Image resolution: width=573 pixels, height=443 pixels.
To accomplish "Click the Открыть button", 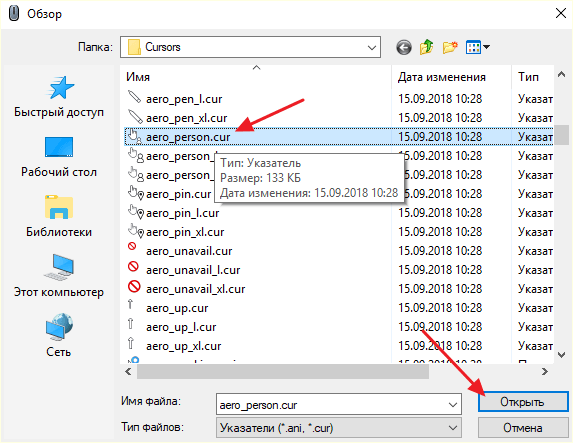I will pos(523,402).
